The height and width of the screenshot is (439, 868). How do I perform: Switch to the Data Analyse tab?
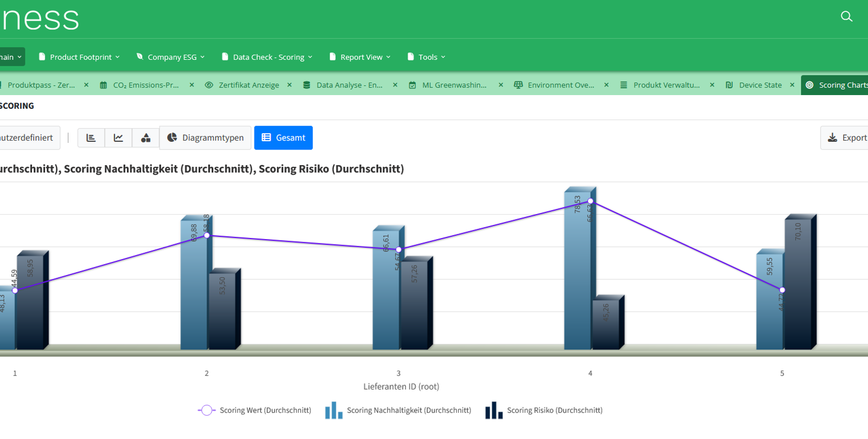(349, 85)
